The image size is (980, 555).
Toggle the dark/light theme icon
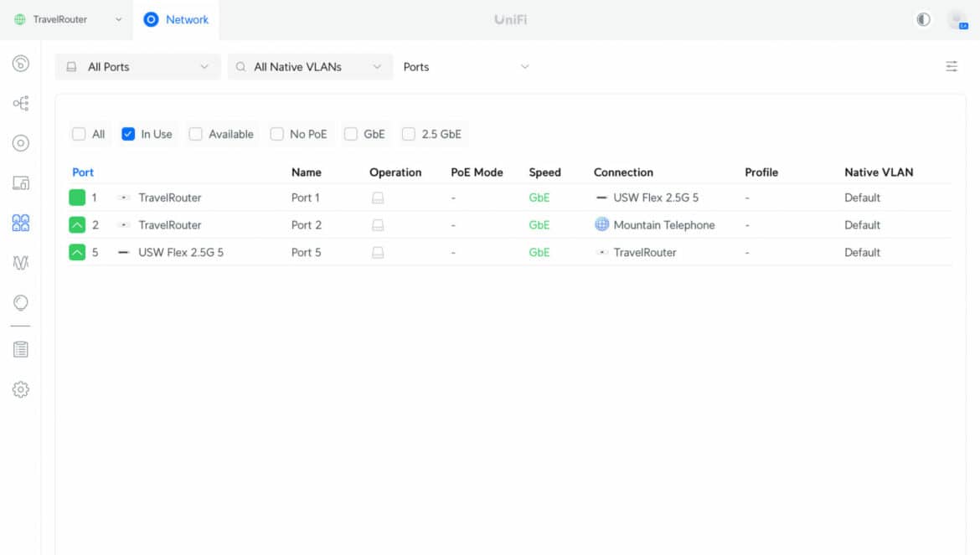(x=923, y=19)
